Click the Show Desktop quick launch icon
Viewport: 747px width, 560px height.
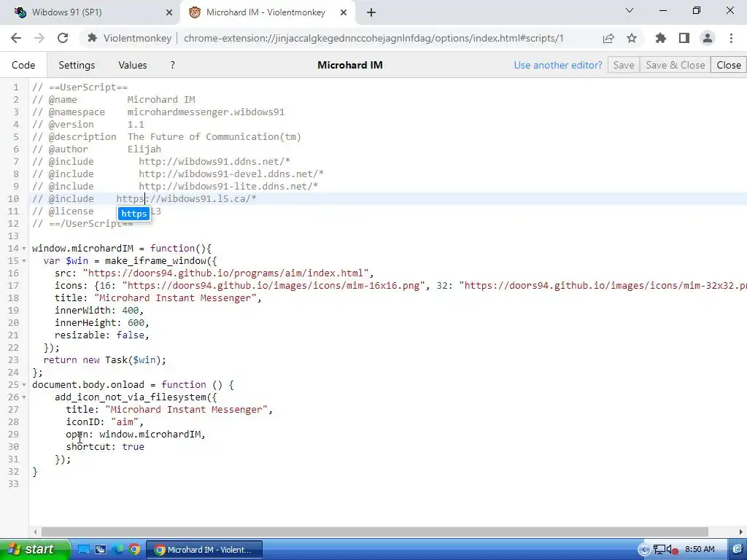tap(83, 550)
